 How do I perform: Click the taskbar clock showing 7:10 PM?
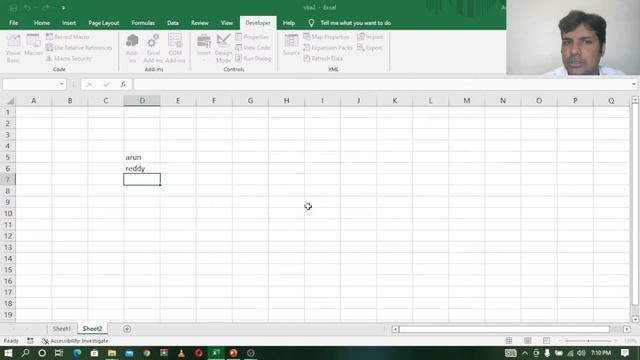pos(601,353)
